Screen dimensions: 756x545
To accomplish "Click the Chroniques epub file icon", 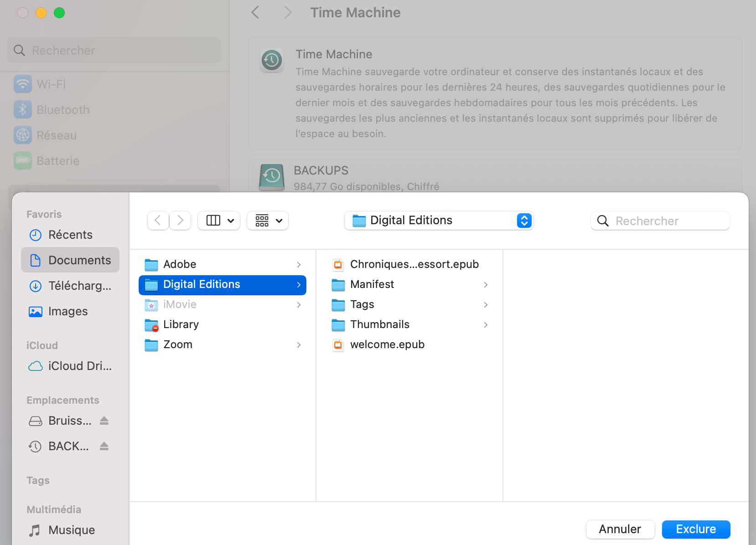I will pyautogui.click(x=338, y=265).
